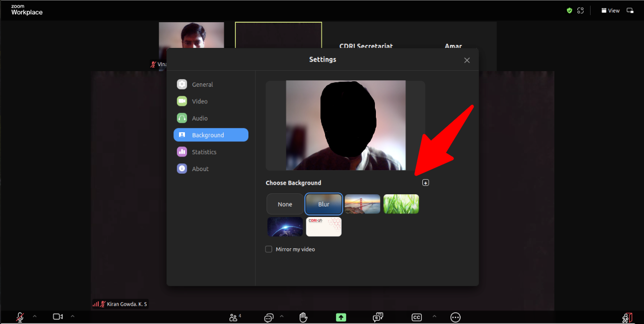
Task: Open the Statistics settings tab
Action: click(211, 152)
